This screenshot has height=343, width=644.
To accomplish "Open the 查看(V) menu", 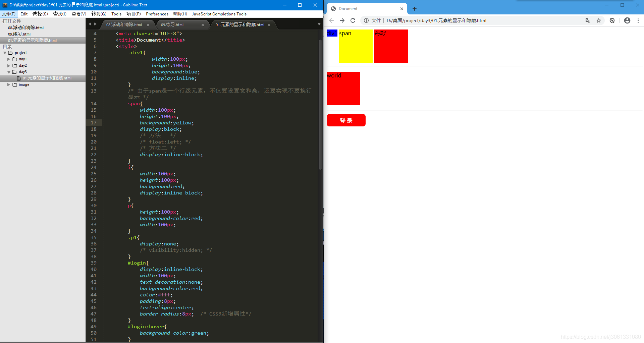I will pos(79,14).
